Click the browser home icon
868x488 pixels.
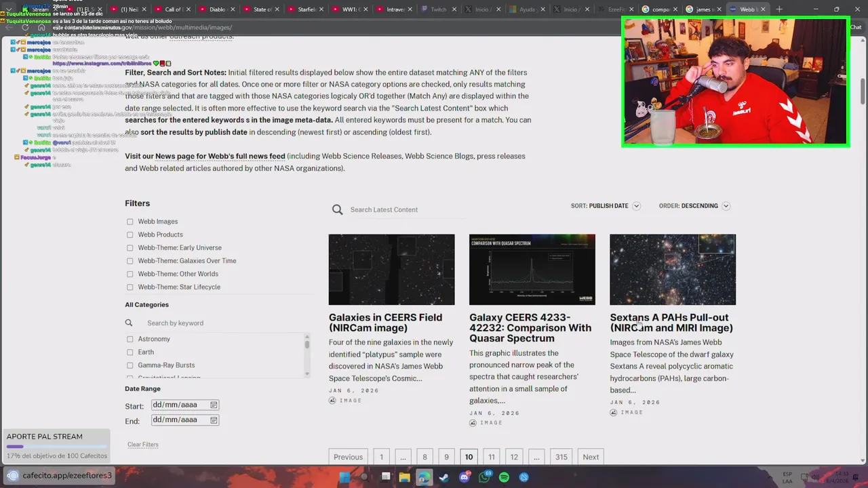[x=41, y=28]
